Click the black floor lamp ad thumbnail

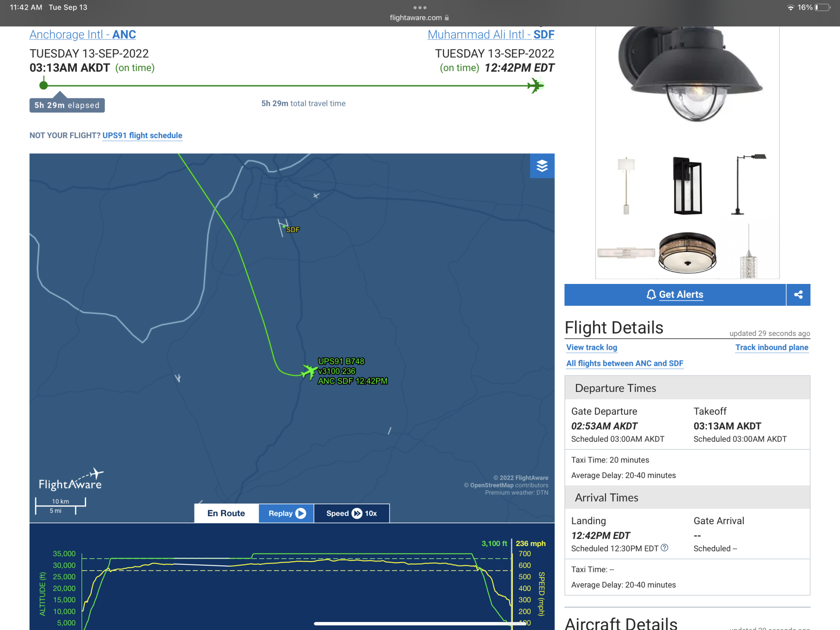(x=749, y=185)
